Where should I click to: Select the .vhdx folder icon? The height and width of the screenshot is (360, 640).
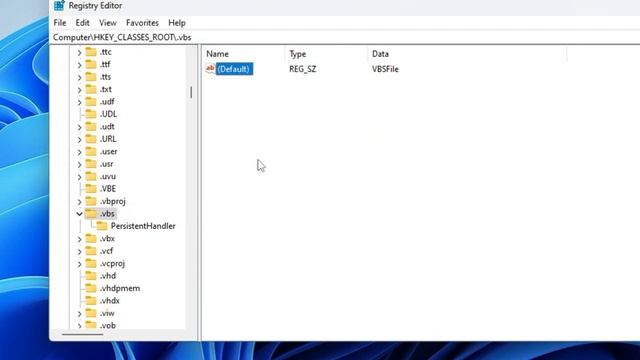tap(91, 301)
